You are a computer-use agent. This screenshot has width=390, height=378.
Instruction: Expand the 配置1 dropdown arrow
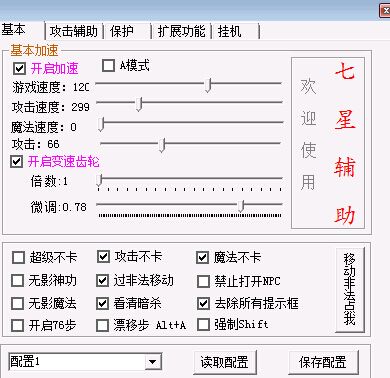click(x=153, y=362)
